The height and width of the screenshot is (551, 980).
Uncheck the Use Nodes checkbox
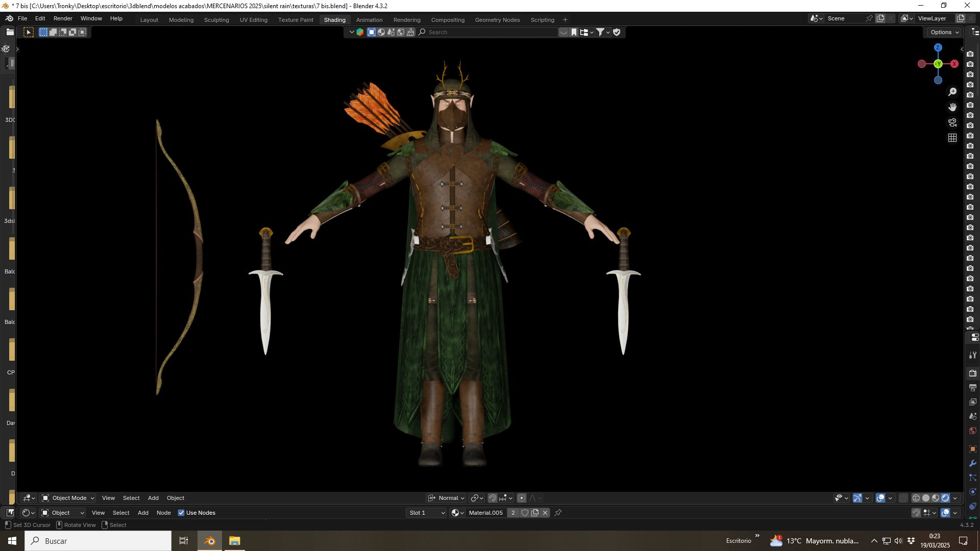(x=181, y=513)
